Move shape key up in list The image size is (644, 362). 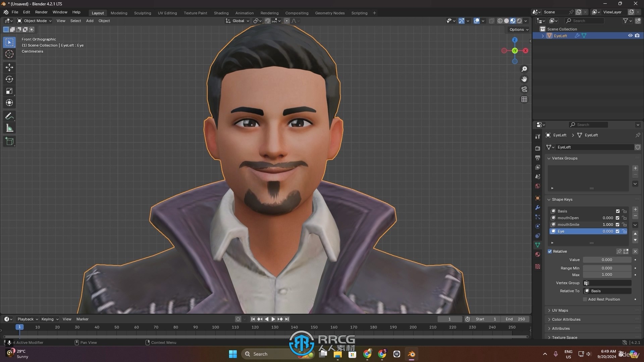tap(635, 234)
